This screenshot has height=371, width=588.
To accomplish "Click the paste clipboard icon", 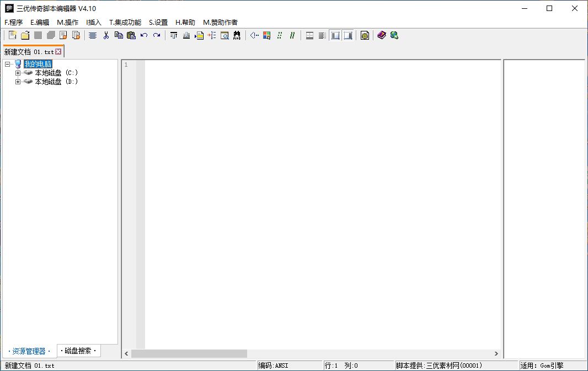I will point(131,35).
